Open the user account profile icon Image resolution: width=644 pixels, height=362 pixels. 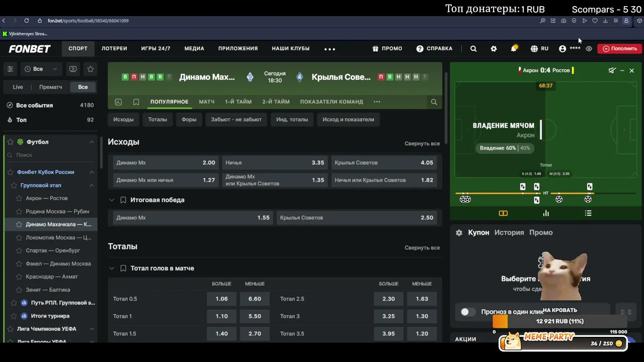(562, 49)
